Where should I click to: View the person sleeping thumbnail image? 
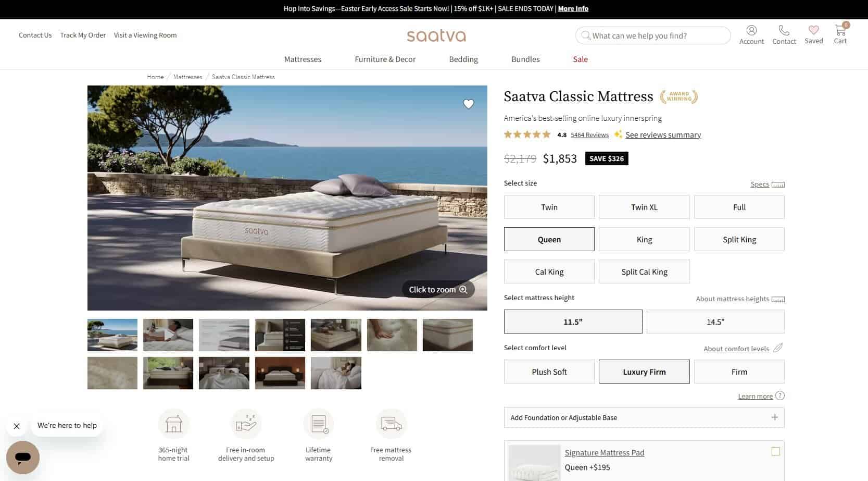click(x=168, y=335)
